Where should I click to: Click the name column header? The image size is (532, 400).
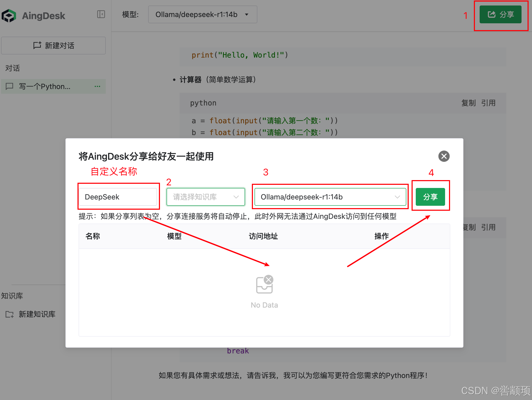[93, 236]
